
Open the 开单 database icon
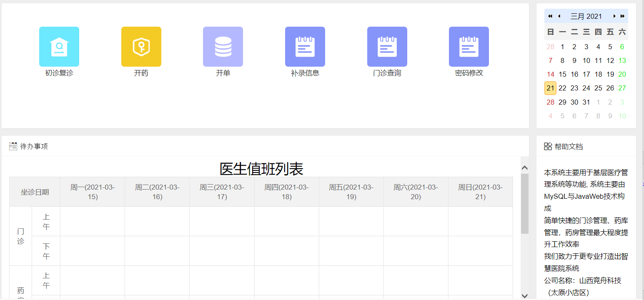223,47
